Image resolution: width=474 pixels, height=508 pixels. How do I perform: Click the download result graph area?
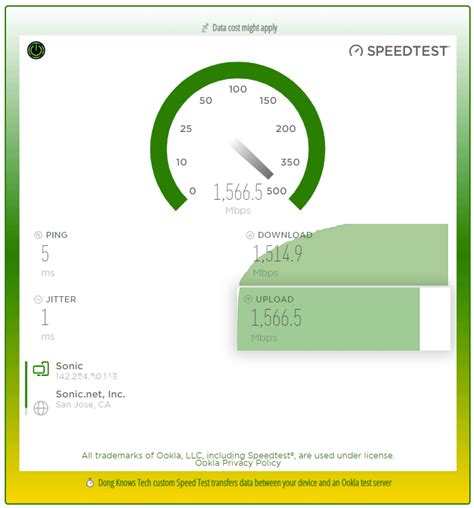click(x=344, y=255)
